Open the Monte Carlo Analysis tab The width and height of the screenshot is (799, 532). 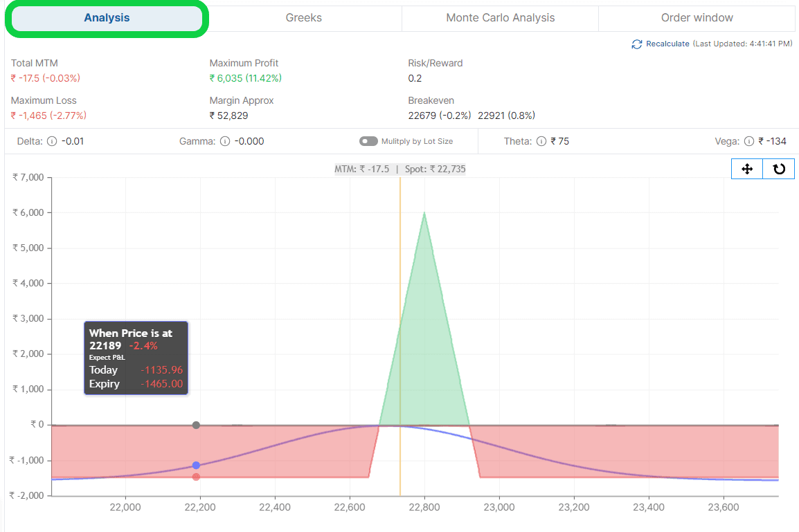coord(500,18)
